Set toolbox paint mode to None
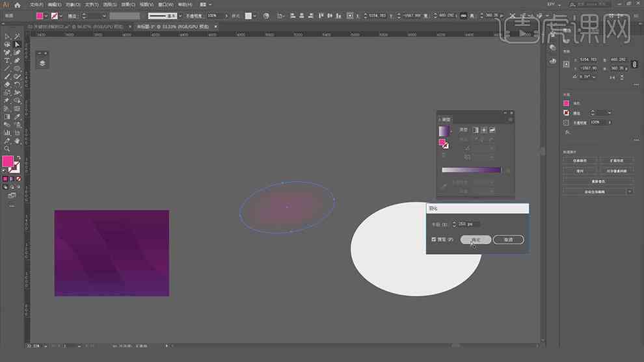The image size is (644, 362). pos(18,179)
